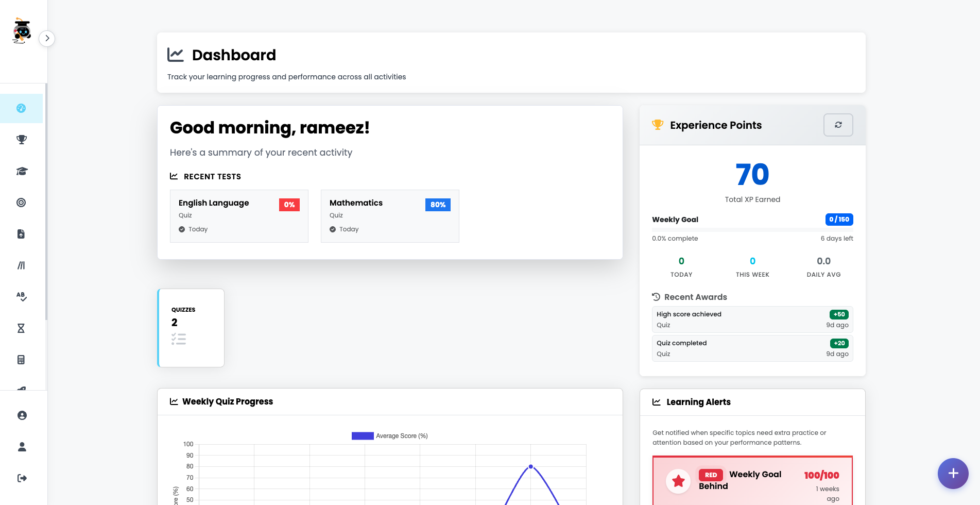This screenshot has height=505, width=980.
Task: Click the 80% score badge on Mathematics
Action: click(437, 205)
